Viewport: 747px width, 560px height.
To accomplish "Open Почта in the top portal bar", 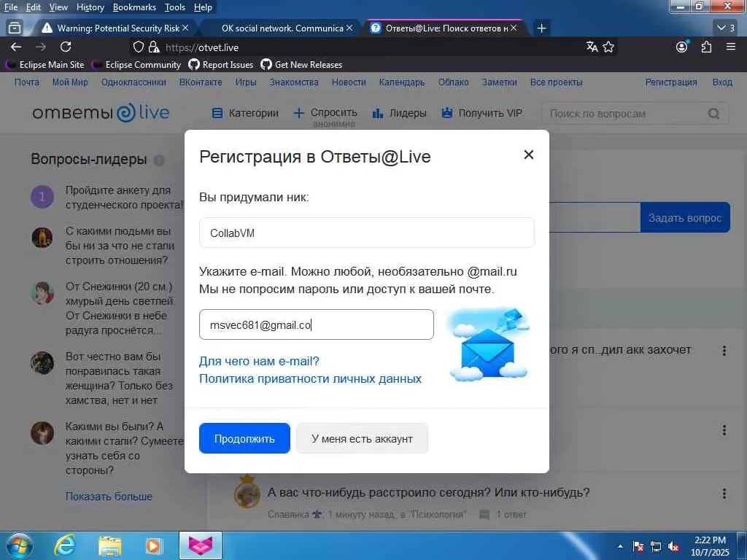I will [27, 82].
